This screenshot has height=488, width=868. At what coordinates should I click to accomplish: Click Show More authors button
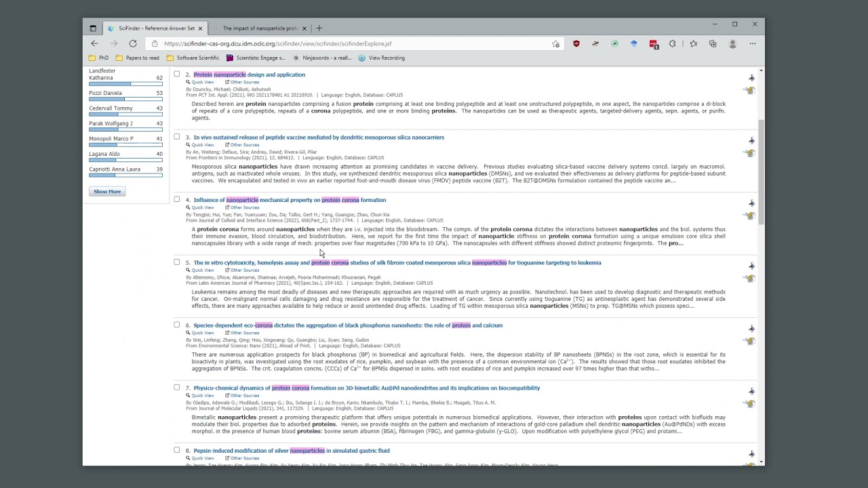(x=107, y=192)
